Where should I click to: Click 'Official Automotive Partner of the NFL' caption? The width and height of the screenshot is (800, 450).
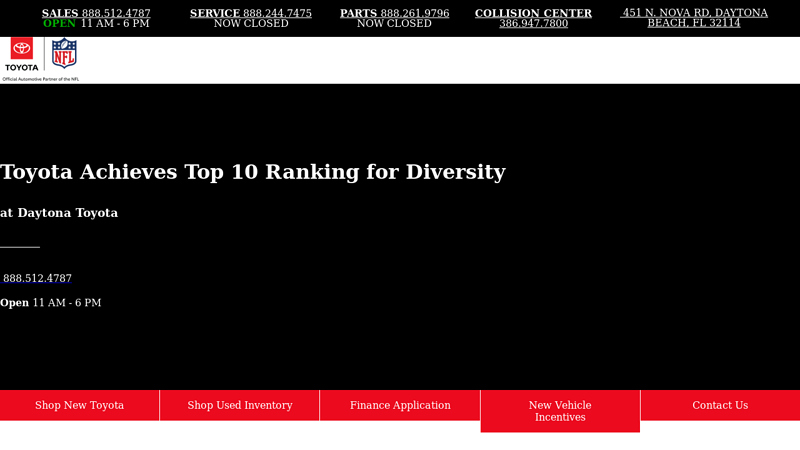pyautogui.click(x=41, y=79)
